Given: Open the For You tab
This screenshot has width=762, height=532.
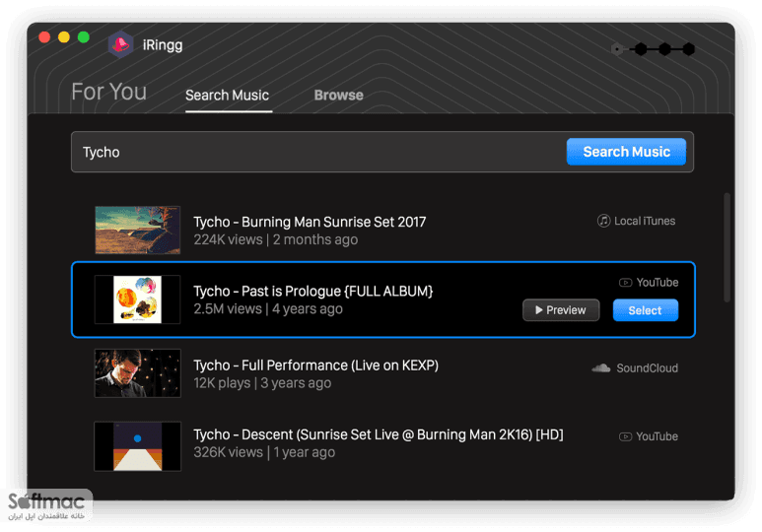Looking at the screenshot, I should point(108,92).
